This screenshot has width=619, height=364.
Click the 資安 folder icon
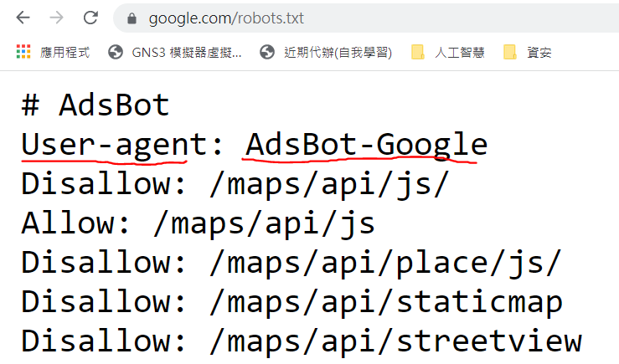coord(510,52)
